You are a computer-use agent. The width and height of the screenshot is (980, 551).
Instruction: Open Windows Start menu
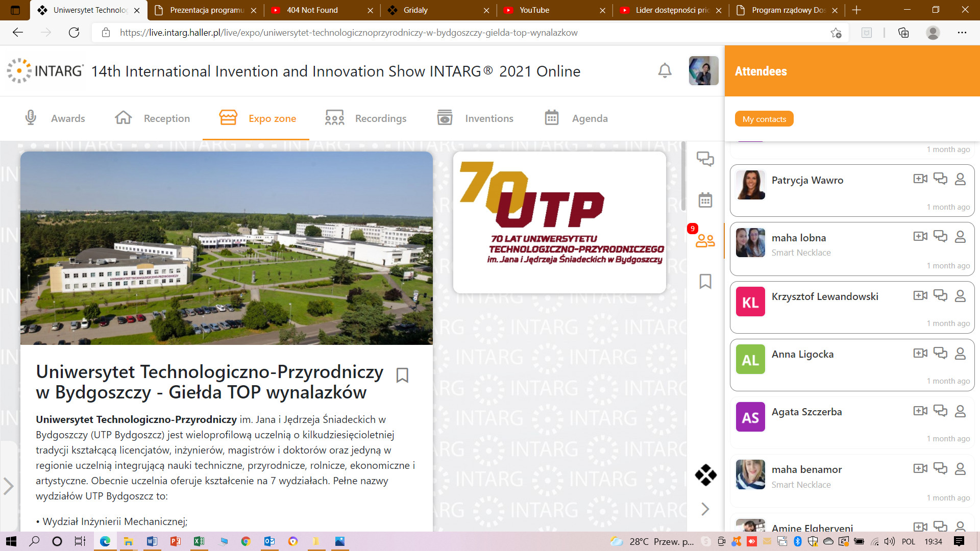(x=11, y=541)
